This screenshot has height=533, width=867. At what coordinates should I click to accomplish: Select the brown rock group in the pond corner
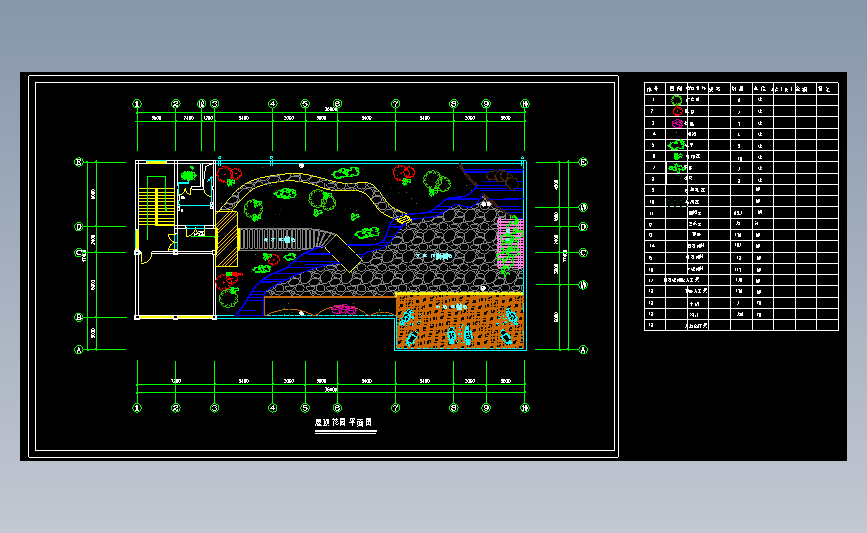(x=502, y=178)
